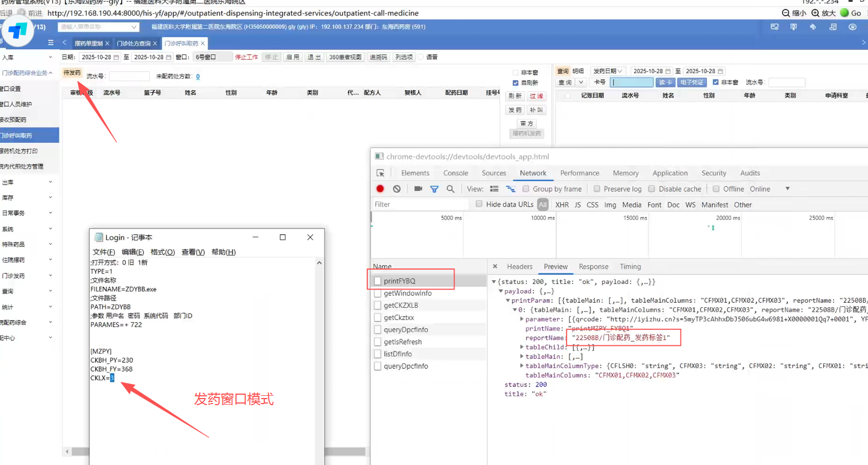Viewport: 868px width, 465px height.
Task: Open the Response tab for the request
Action: (x=593, y=267)
